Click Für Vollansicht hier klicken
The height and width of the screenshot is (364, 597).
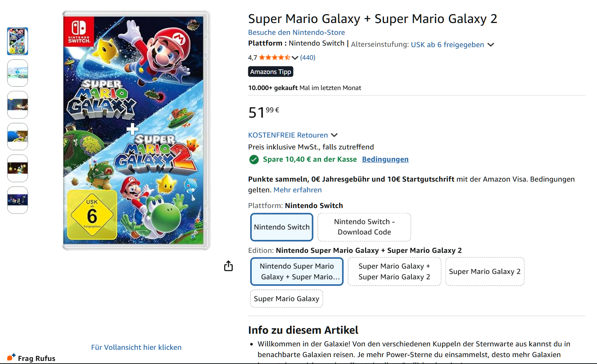tap(136, 348)
